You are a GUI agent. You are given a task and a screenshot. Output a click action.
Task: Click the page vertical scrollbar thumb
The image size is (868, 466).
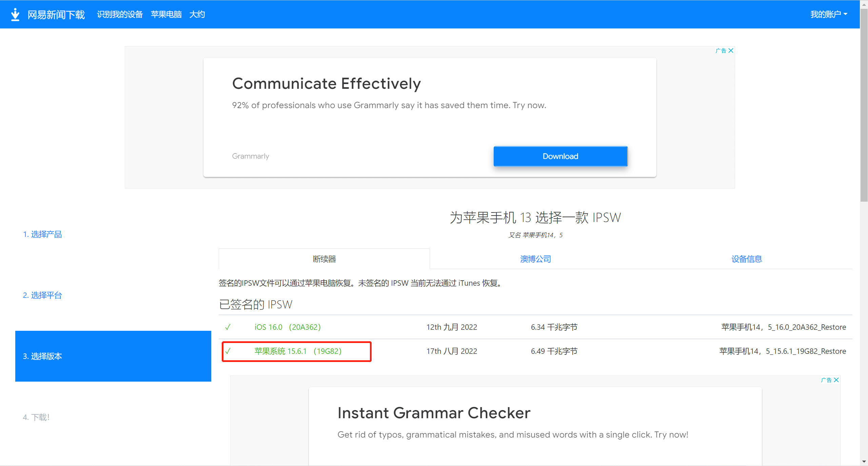click(864, 106)
